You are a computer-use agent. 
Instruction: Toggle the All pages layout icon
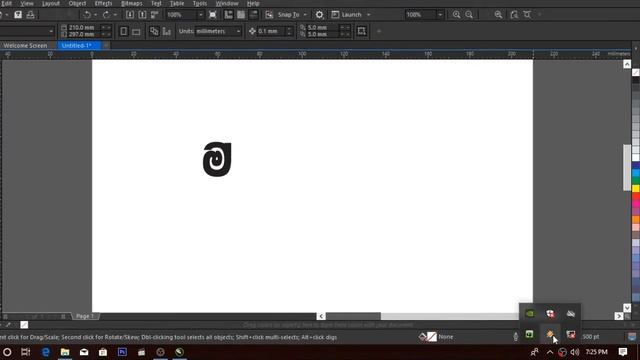(154, 31)
